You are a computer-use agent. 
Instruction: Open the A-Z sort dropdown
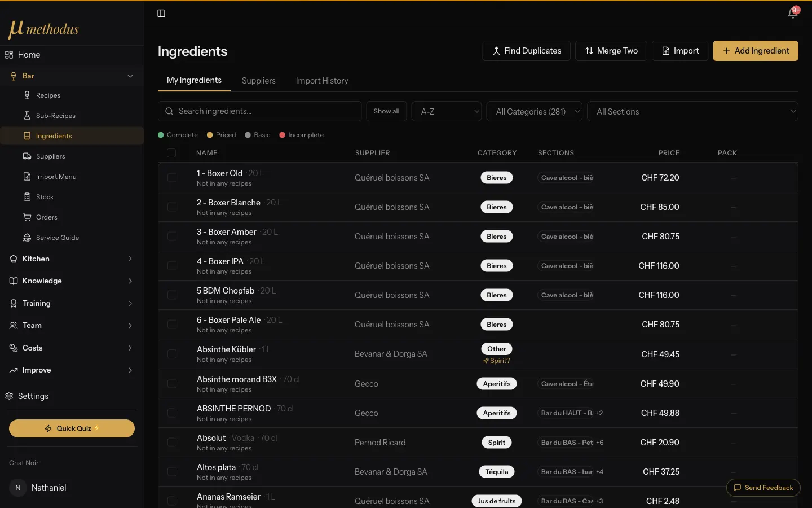coord(447,111)
